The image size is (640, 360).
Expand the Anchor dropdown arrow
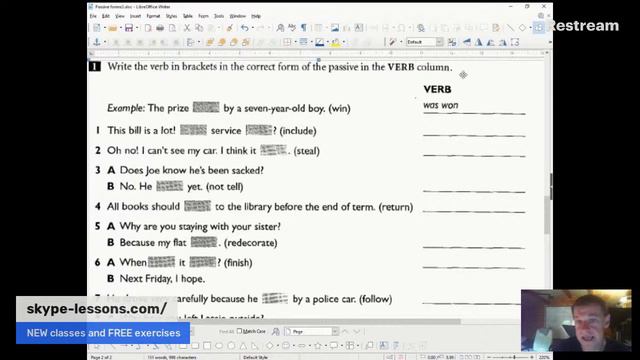104,42
